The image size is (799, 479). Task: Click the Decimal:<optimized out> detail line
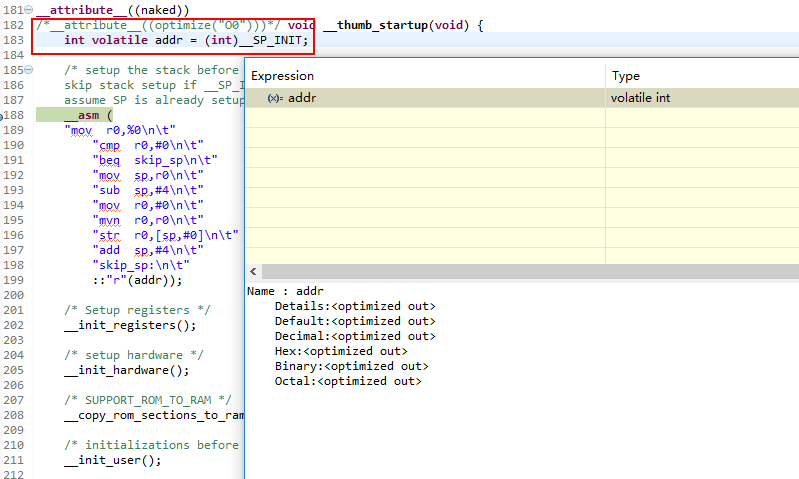pos(355,336)
